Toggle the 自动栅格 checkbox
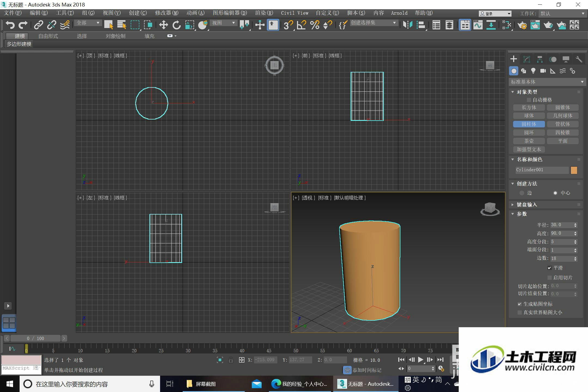The height and width of the screenshot is (392, 588). point(529,100)
